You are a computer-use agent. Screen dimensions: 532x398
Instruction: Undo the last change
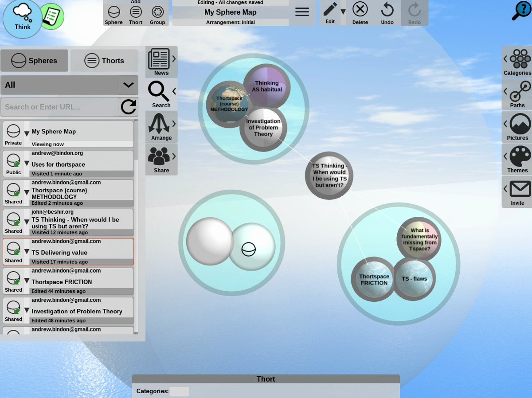coord(387,13)
